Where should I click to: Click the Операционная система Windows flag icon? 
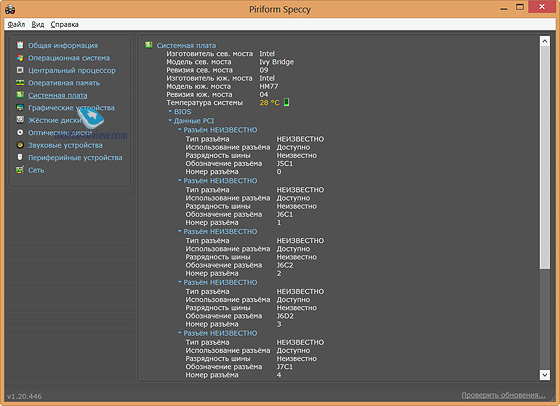(20, 57)
